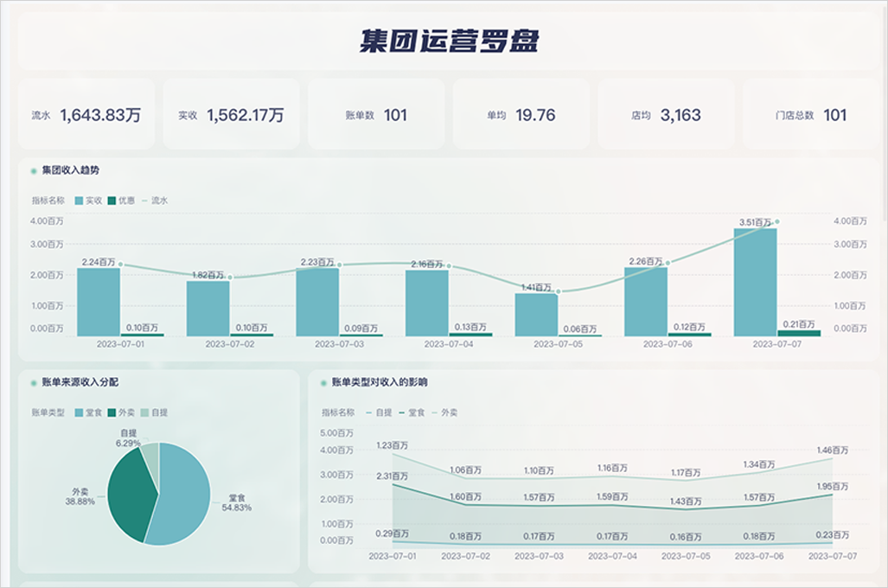Click the bullet icon beside 集团收入趋势 title
Screen dimensions: 888x588
point(33,170)
